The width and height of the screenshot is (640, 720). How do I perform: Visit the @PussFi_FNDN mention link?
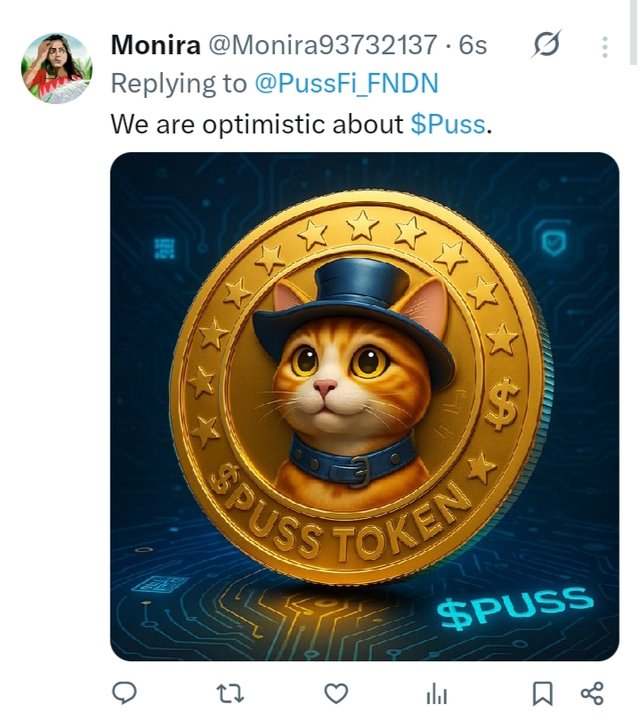point(346,84)
